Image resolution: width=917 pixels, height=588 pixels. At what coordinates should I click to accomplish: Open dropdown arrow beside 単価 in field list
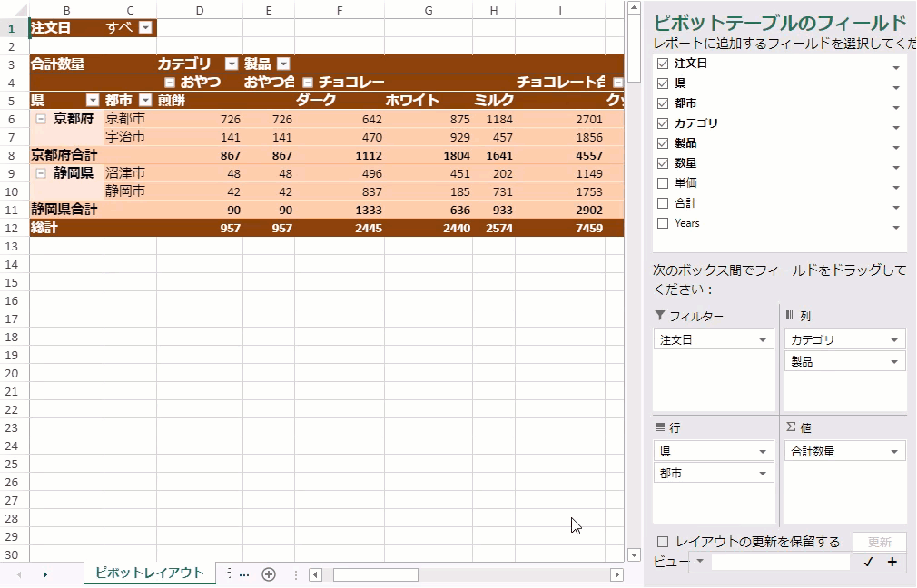click(896, 188)
